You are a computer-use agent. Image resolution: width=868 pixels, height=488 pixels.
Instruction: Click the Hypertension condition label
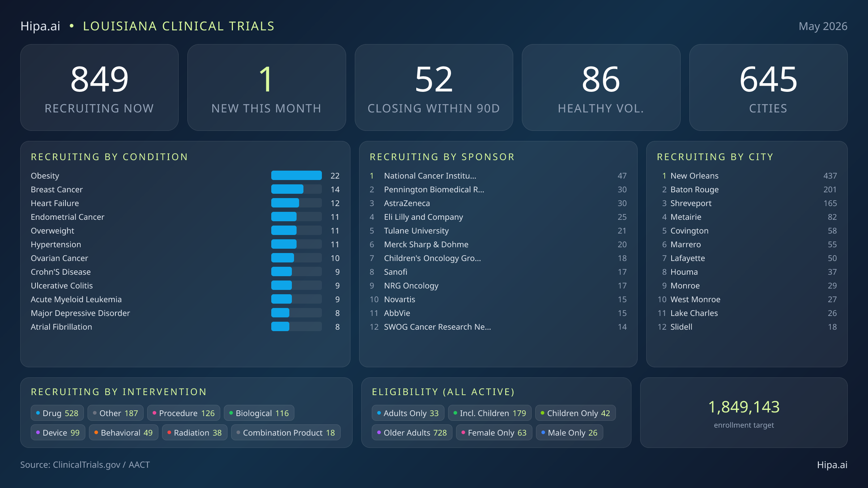(56, 244)
